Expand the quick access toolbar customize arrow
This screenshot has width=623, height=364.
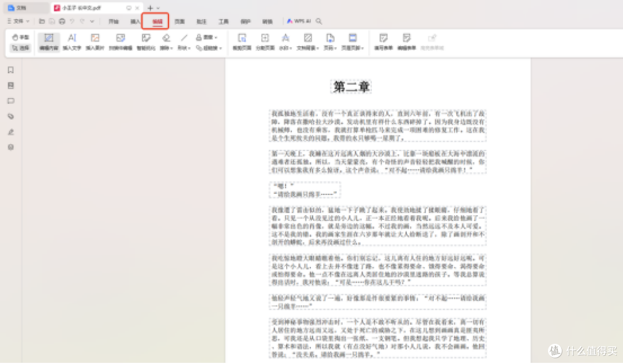pyautogui.click(x=92, y=21)
